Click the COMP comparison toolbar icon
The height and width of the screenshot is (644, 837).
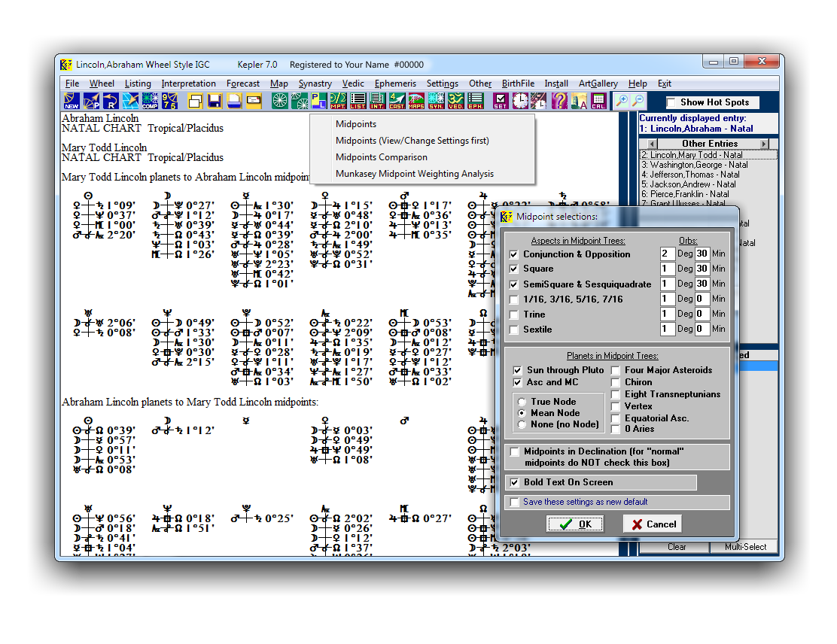click(x=150, y=101)
